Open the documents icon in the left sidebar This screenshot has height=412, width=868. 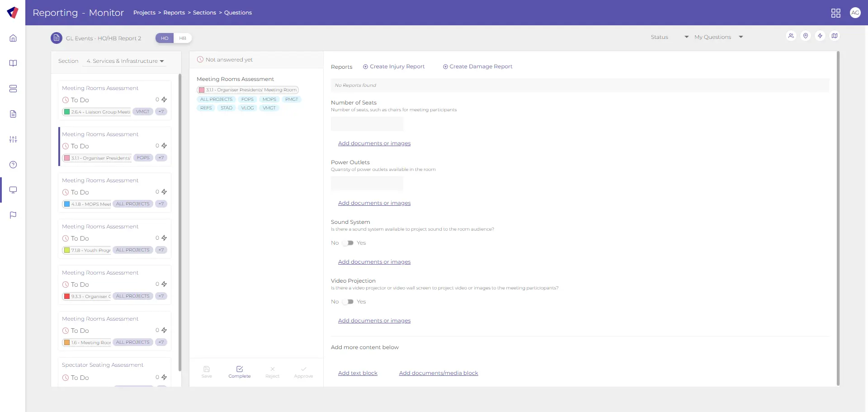pos(13,114)
